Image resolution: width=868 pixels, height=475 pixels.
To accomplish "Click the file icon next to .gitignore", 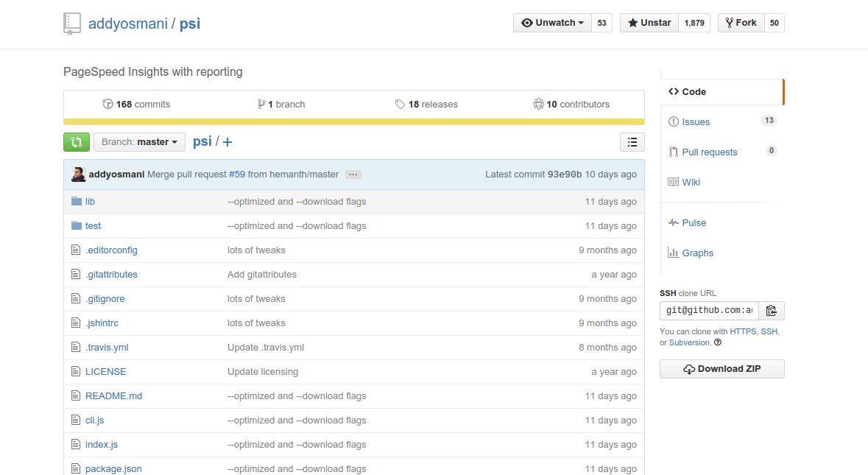I will (76, 299).
